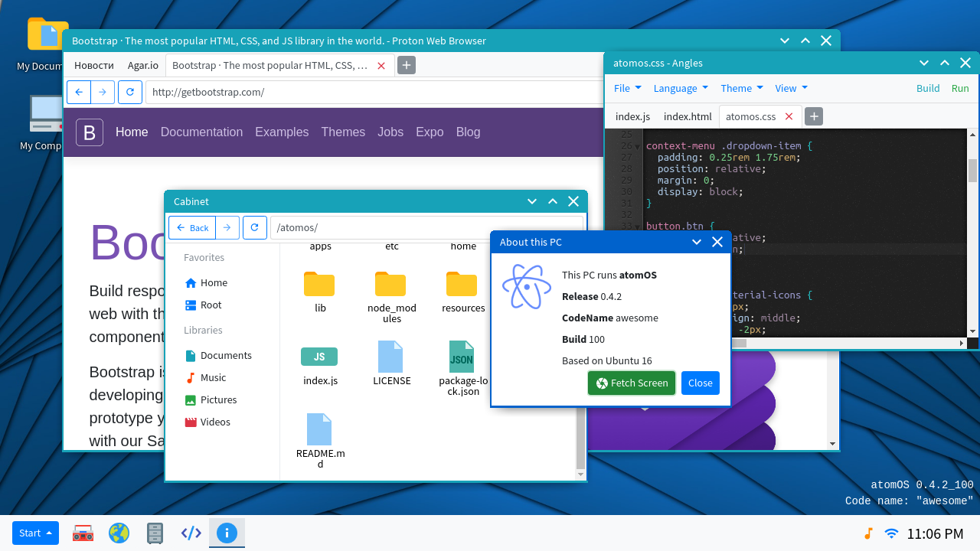The height and width of the screenshot is (551, 980).
Task: Click the browser back arrow
Action: coord(79,92)
